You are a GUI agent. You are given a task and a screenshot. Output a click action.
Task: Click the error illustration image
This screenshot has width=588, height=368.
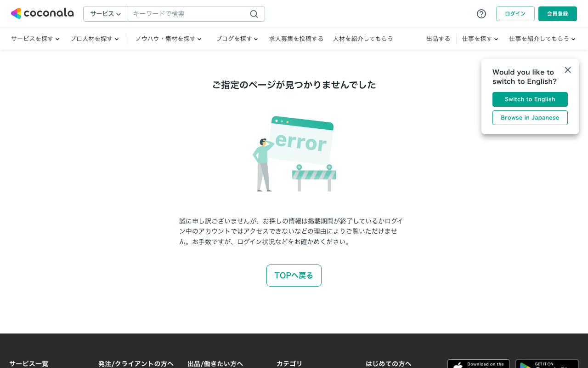tap(294, 154)
